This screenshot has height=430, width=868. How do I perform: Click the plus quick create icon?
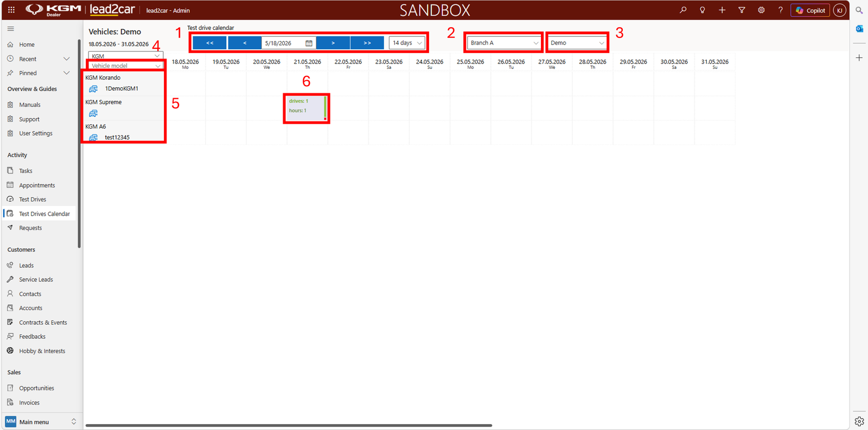coord(722,10)
